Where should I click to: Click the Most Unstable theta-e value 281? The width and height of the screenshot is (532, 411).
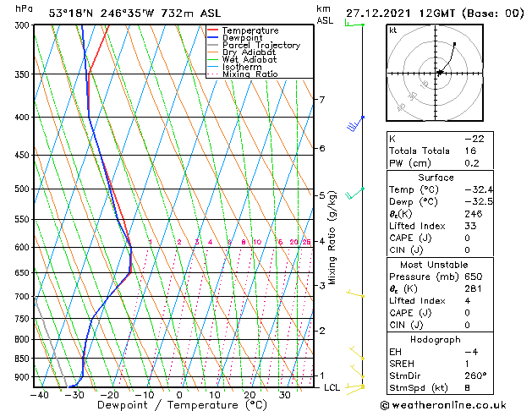(x=474, y=288)
